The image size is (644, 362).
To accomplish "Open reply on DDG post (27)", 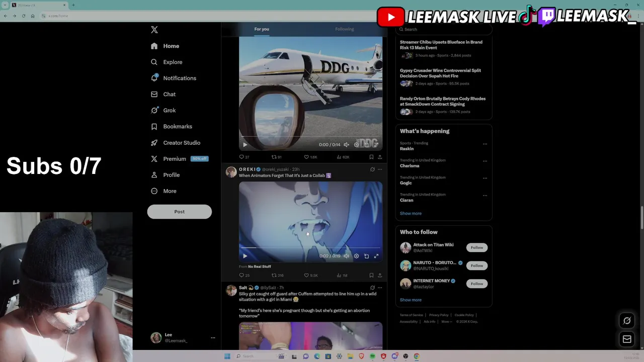I will pyautogui.click(x=244, y=157).
